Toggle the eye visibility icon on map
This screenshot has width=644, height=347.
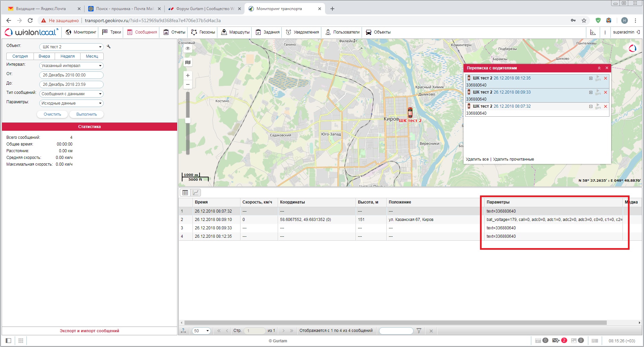point(188,49)
